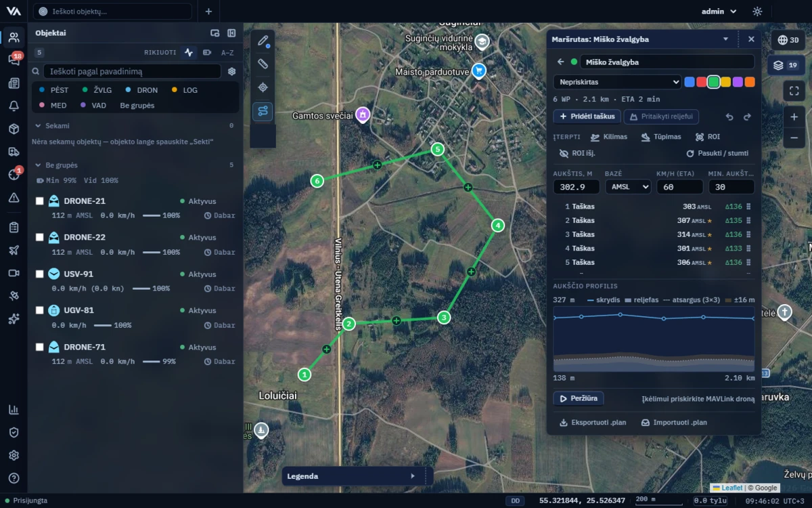Click Eksportuoti .plan
812x508 pixels.
tap(593, 423)
